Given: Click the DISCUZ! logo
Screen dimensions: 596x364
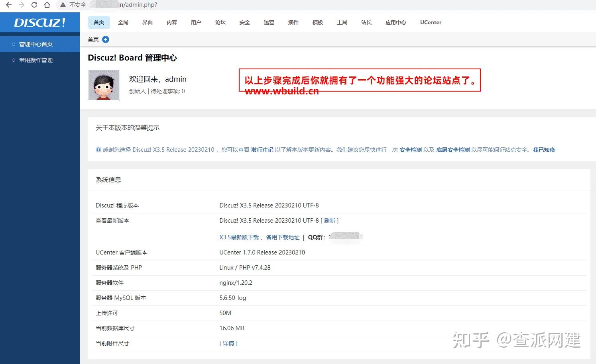Looking at the screenshot, I should click(39, 22).
